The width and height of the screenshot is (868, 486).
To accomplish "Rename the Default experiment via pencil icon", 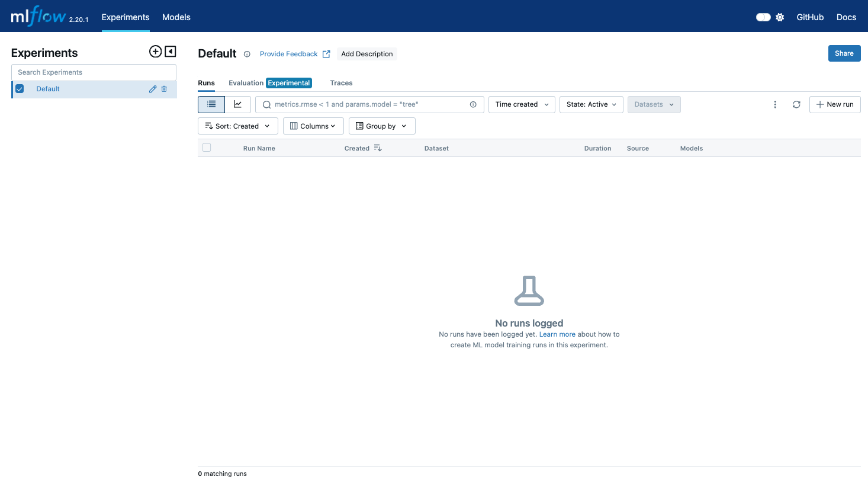I will tap(153, 89).
